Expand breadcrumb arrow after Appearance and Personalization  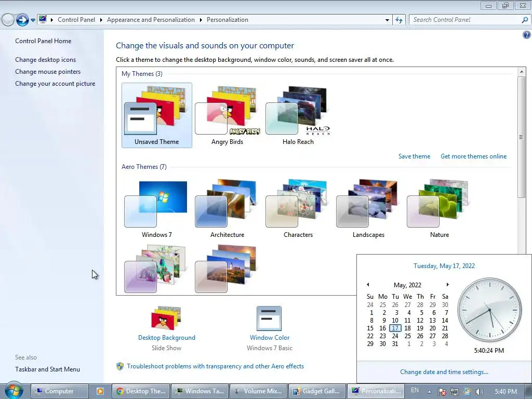(201, 20)
